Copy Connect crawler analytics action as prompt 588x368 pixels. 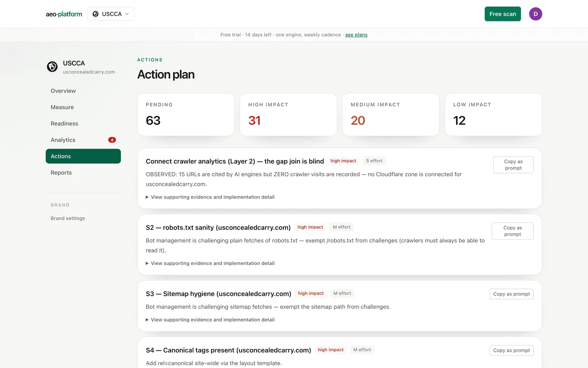point(513,165)
